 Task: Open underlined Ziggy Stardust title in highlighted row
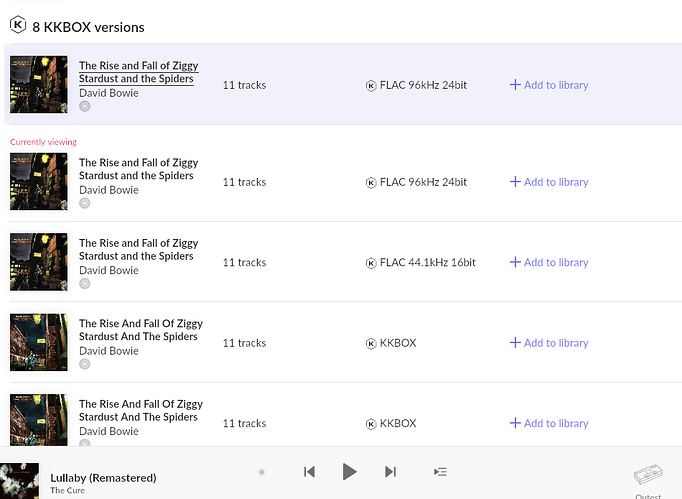(x=138, y=72)
